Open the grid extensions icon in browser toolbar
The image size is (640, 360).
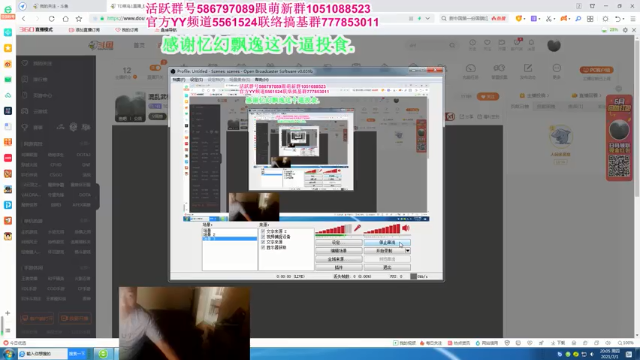590,19
